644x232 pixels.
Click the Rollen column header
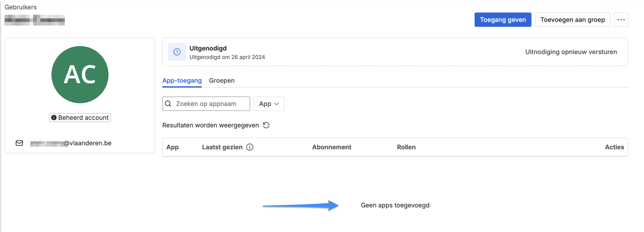406,147
